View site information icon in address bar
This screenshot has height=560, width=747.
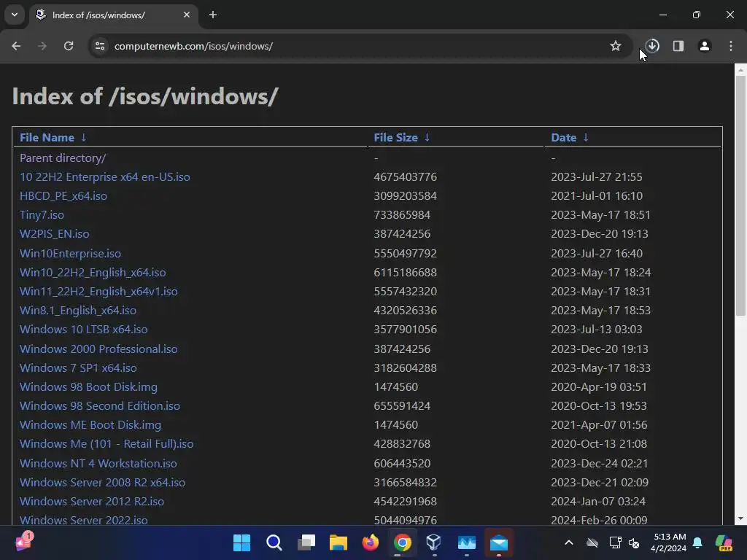tap(100, 46)
